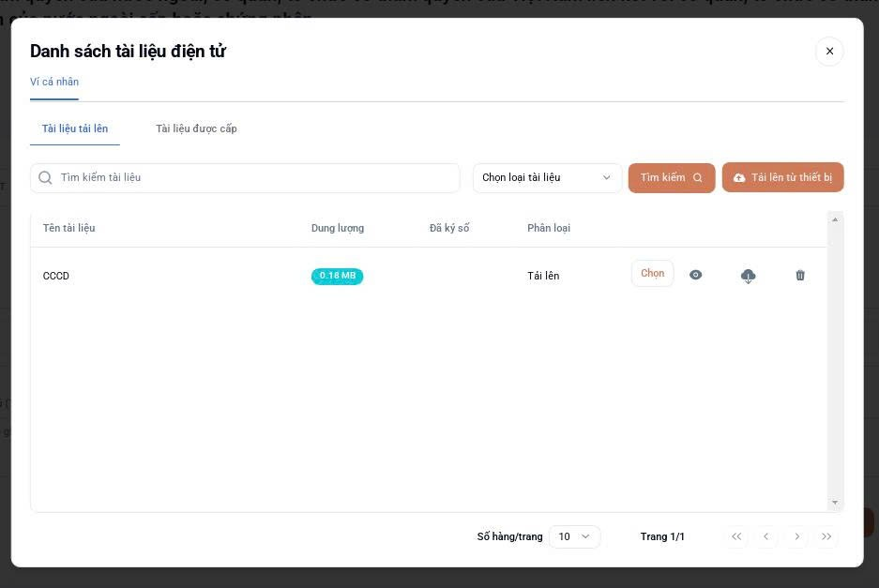Expand the rows-per-page dropdown showing 10
This screenshot has width=879, height=588.
point(575,536)
